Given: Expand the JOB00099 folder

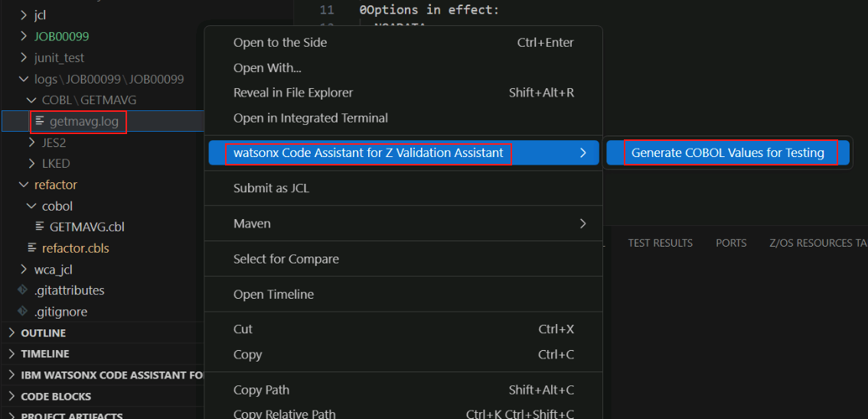Looking at the screenshot, I should tap(23, 36).
